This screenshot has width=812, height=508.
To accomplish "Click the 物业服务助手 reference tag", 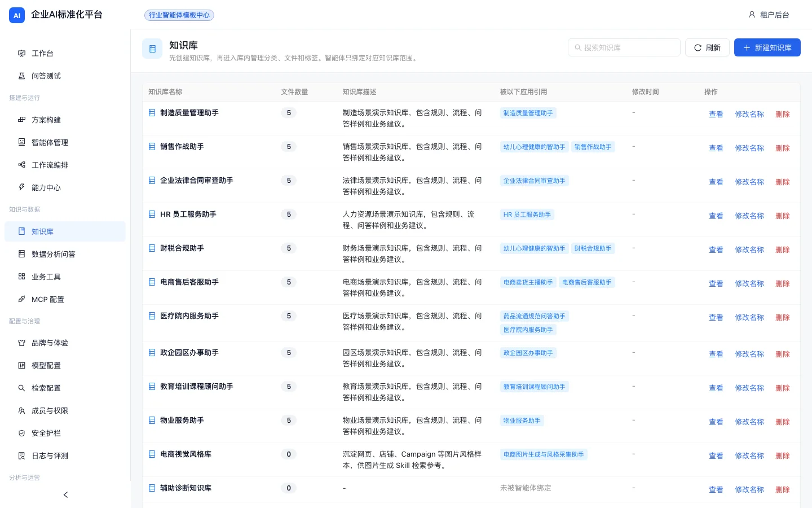I will [522, 421].
